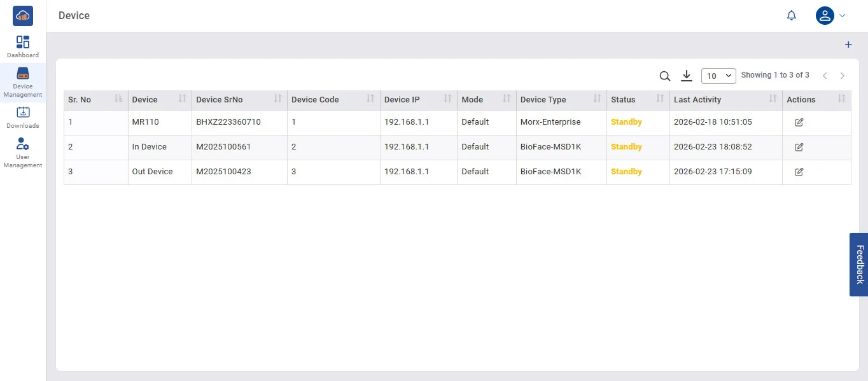
Task: Sort by Device SrNo column
Action: click(277, 99)
